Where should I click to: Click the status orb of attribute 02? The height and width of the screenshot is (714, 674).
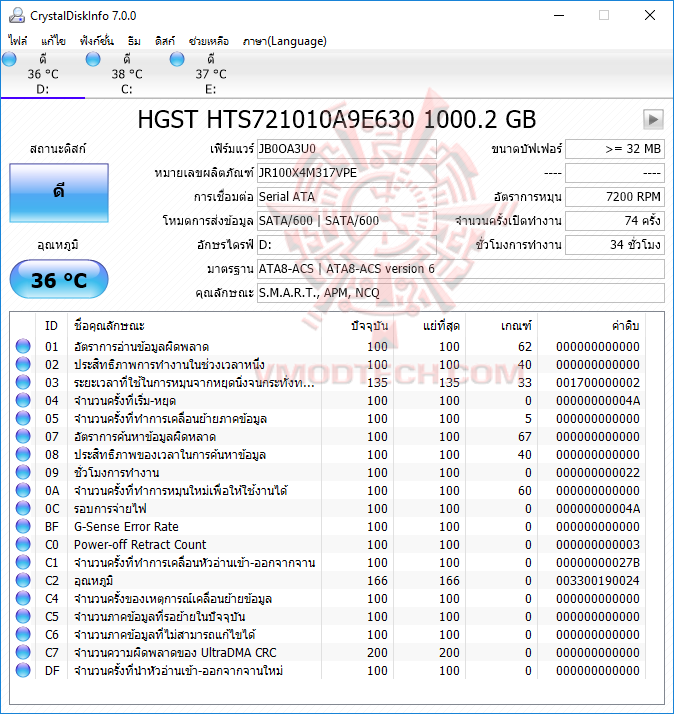[23, 364]
